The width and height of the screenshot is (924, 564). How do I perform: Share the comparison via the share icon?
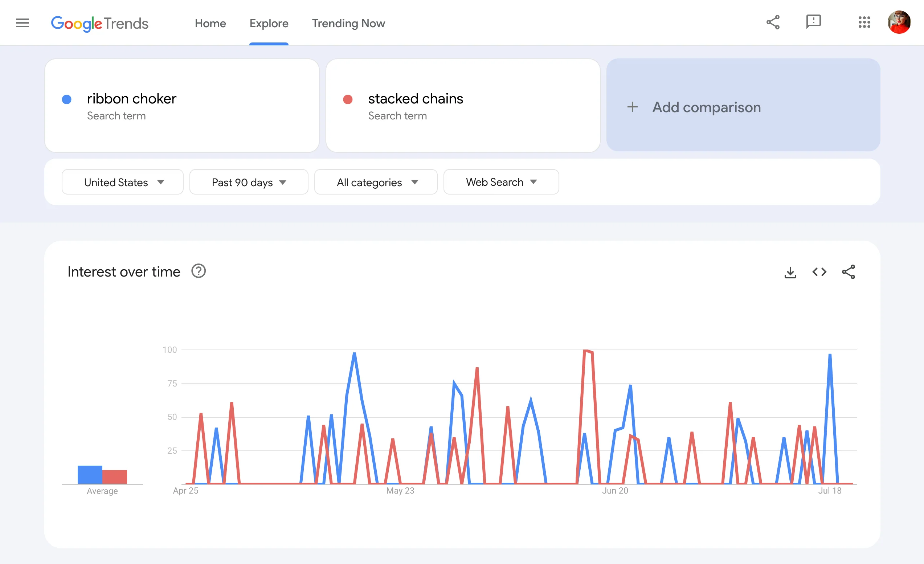[773, 22]
